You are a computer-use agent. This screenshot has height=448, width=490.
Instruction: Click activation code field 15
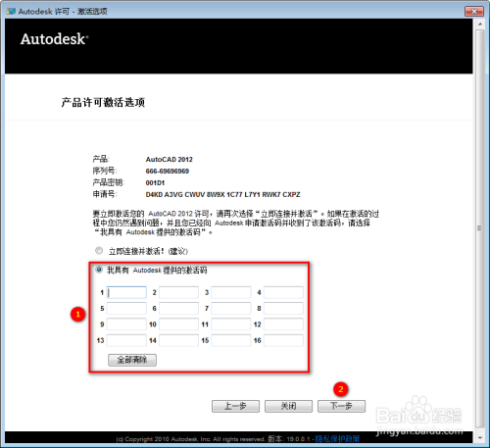tap(231, 340)
